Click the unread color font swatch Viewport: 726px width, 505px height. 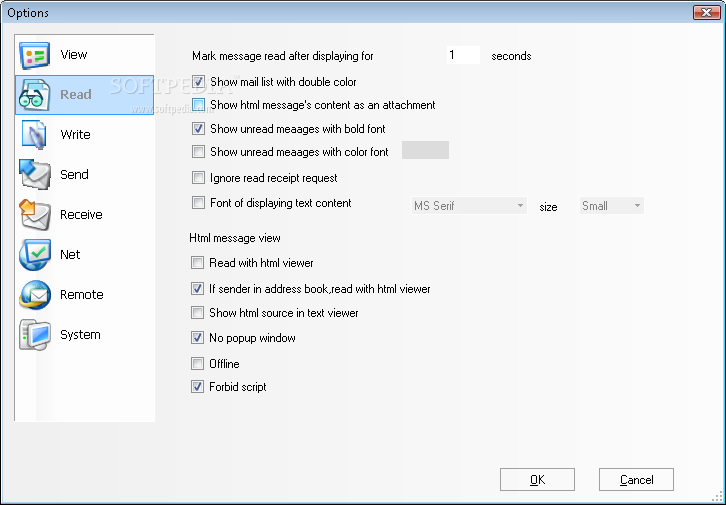(425, 150)
